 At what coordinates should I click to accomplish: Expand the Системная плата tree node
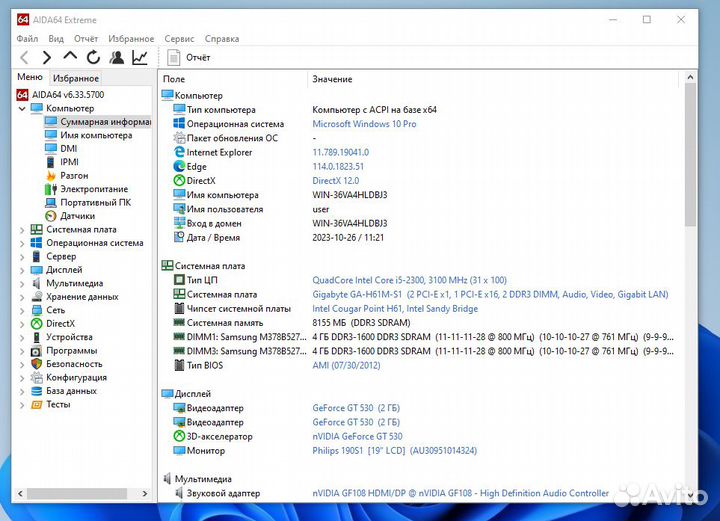pos(22,230)
